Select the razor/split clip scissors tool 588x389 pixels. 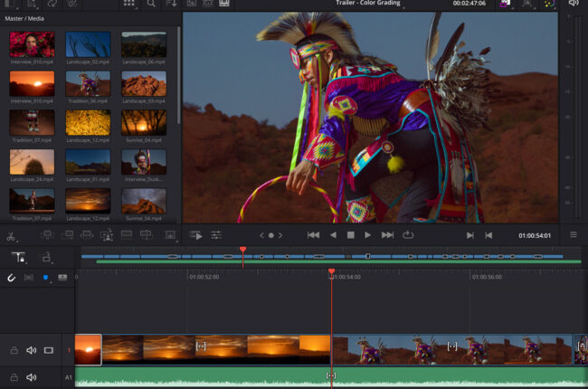11,236
